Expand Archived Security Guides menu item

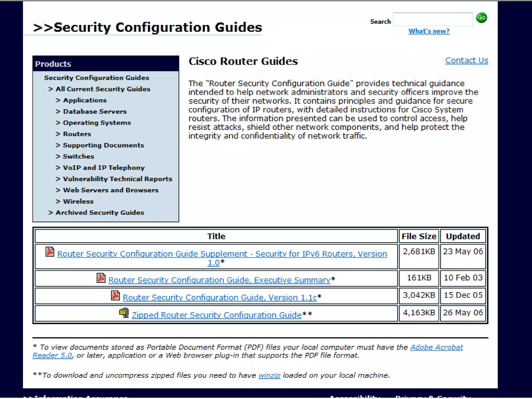pos(100,213)
